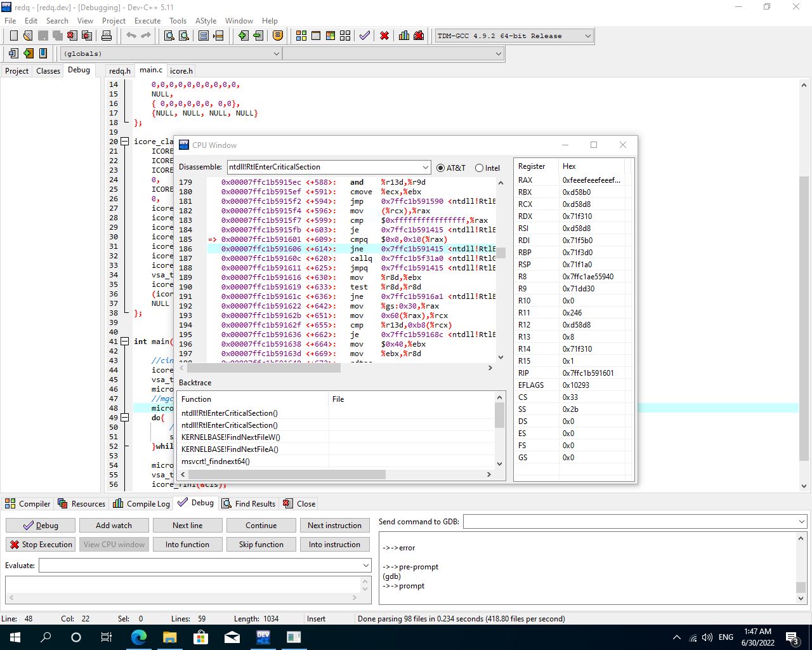Click the Into instruction button
812x650 pixels.
(x=334, y=545)
